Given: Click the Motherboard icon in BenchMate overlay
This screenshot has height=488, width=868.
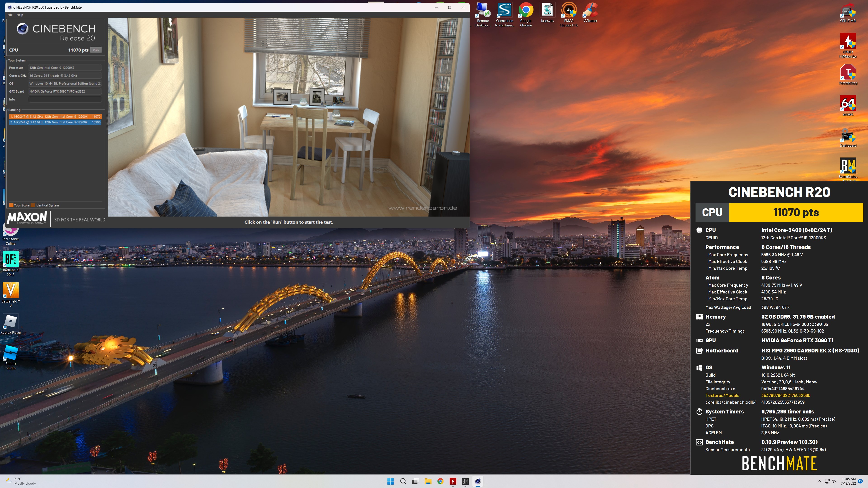Looking at the screenshot, I should [699, 351].
